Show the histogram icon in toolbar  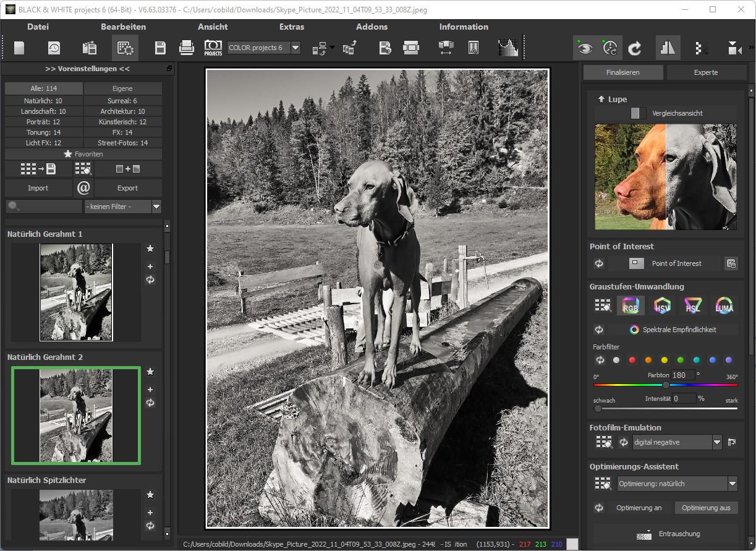[x=508, y=48]
